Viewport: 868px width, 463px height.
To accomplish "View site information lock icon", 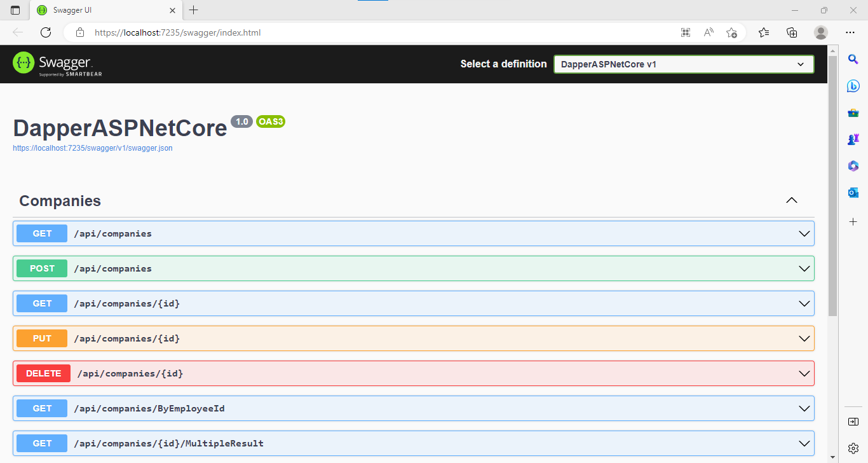I will coord(79,32).
